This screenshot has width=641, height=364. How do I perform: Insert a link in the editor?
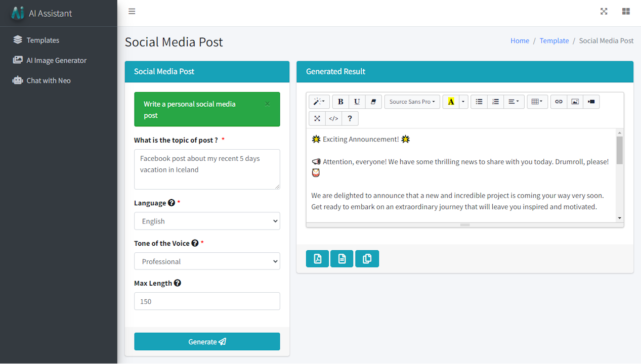point(559,102)
